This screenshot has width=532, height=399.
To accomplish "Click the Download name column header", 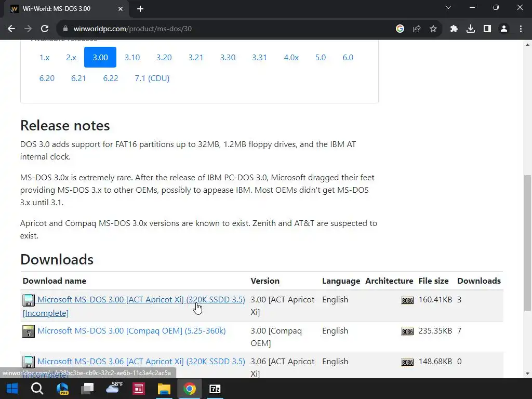I will pyautogui.click(x=54, y=281).
